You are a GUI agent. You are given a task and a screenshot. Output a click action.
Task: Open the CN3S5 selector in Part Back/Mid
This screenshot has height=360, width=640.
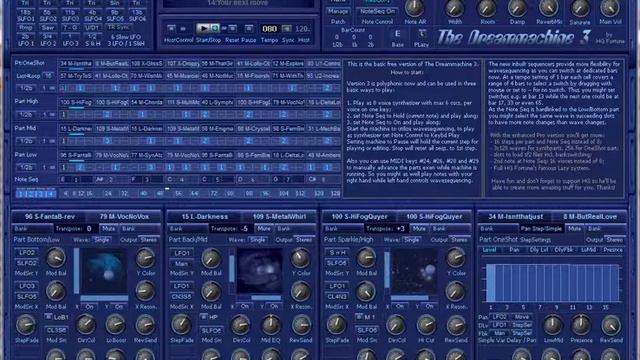(x=182, y=297)
